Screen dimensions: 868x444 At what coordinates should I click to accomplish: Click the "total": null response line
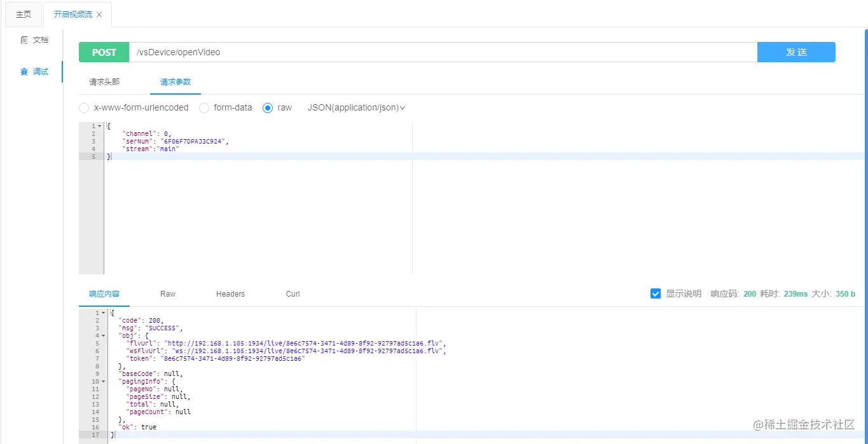[x=152, y=404]
